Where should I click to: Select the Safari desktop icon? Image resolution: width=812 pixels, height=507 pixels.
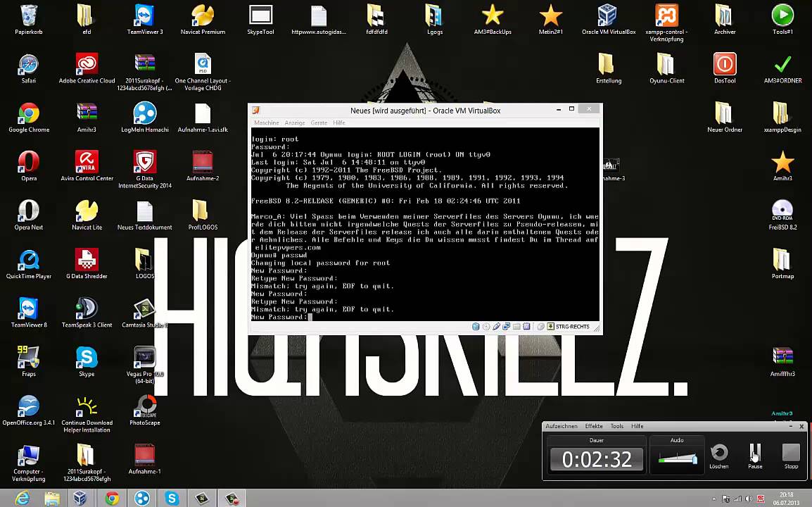pyautogui.click(x=28, y=68)
